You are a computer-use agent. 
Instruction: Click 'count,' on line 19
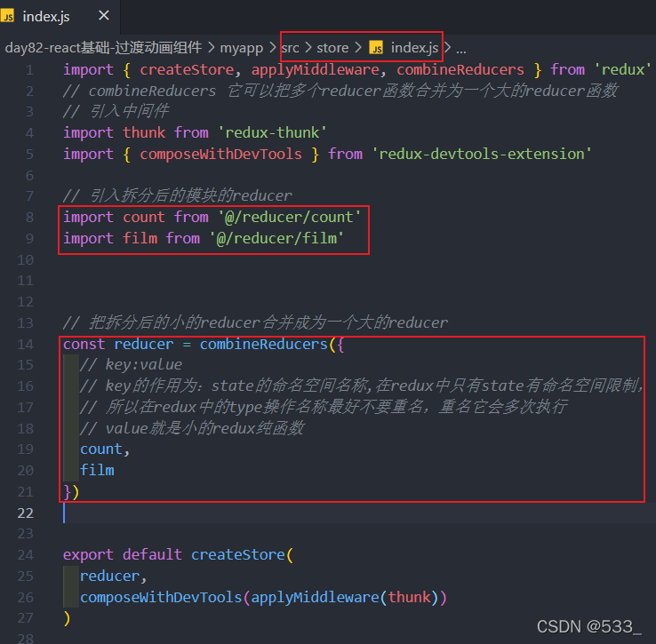(x=105, y=449)
